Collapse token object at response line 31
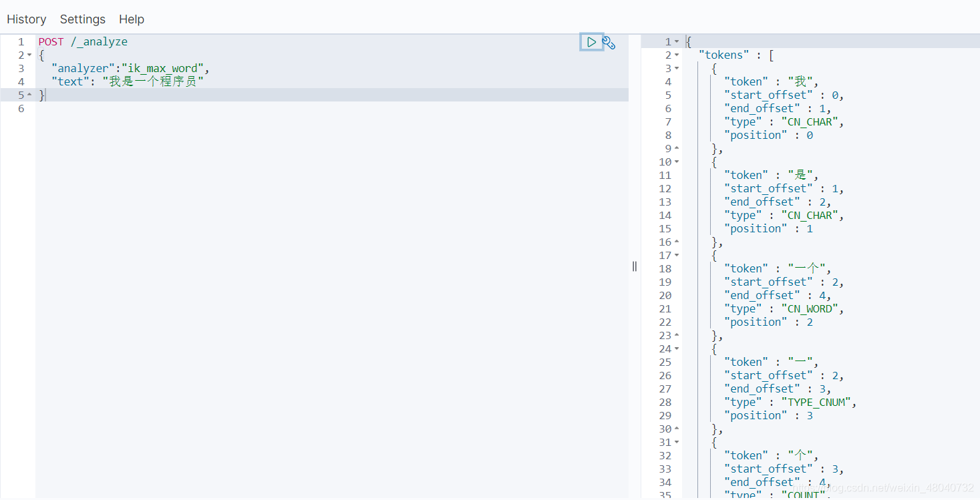The image size is (980, 500). 677,442
